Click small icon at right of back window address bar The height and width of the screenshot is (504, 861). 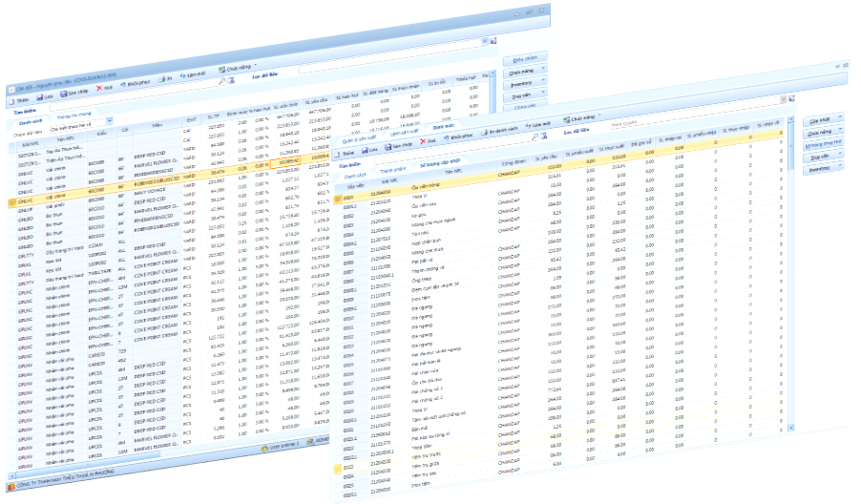pos(493,41)
